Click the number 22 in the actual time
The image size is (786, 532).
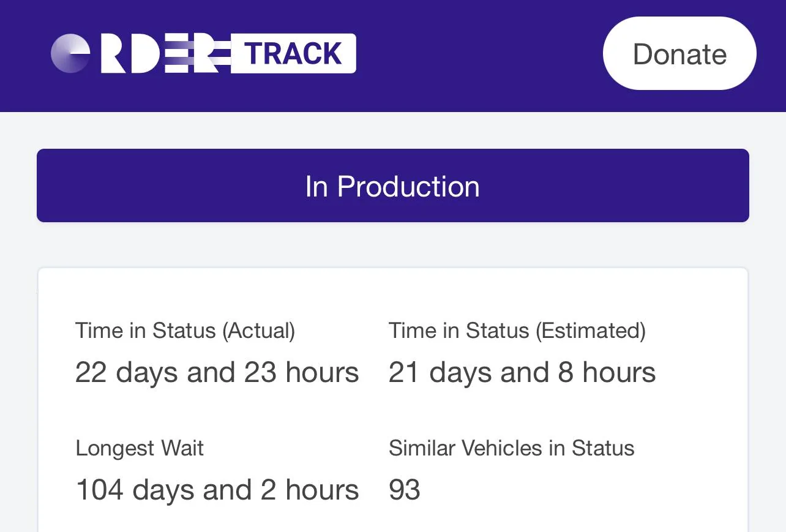[91, 372]
